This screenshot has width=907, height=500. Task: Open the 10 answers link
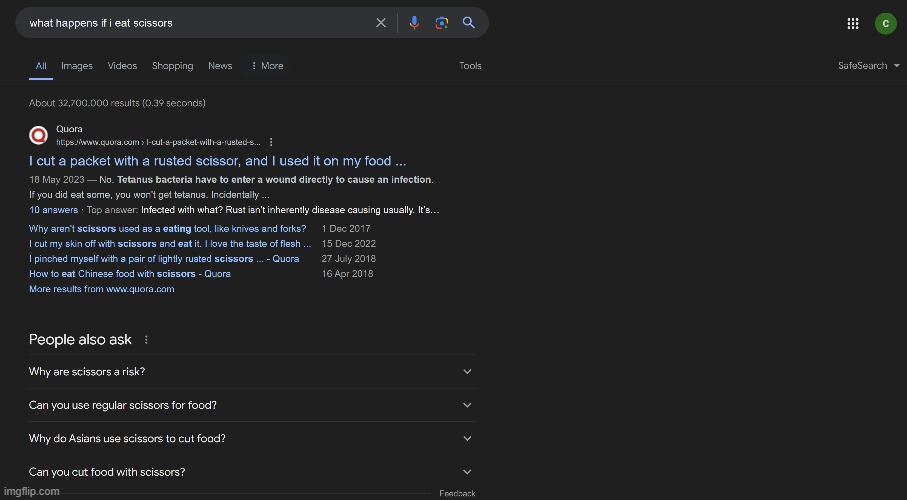(53, 209)
